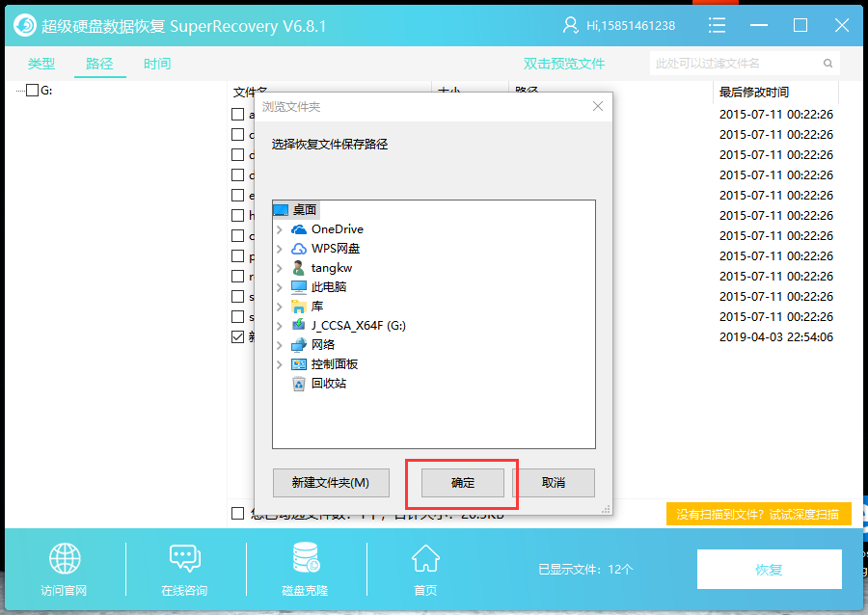Select the tangkw user folder icon
This screenshot has height=615, width=868.
click(299, 268)
